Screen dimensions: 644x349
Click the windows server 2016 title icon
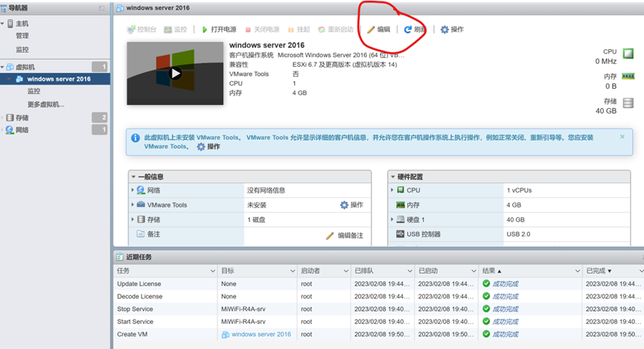pos(121,7)
